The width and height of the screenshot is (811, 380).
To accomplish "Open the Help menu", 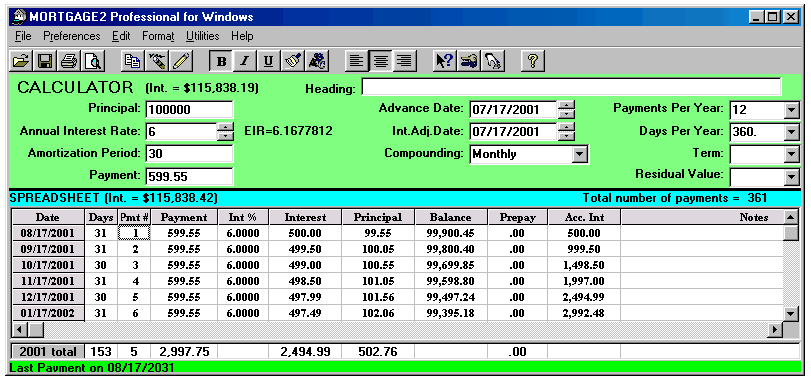I will 242,36.
